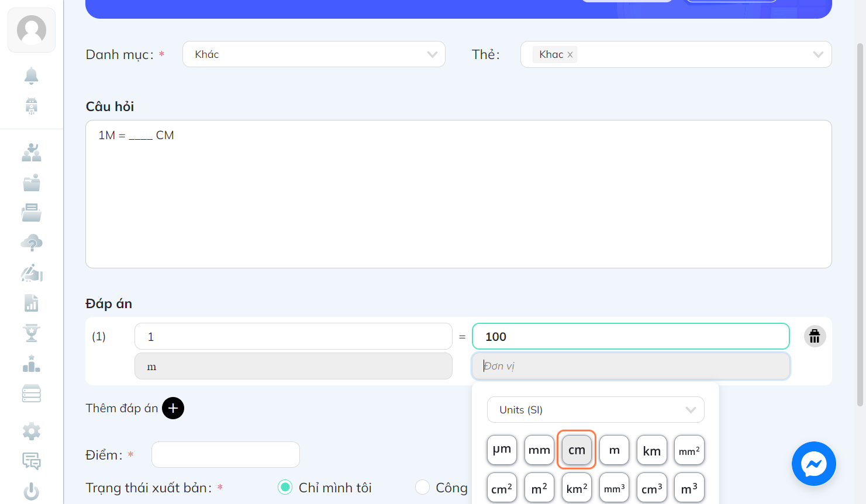Remove the 'Khac' tag
Viewport: 866px width, 504px height.
(x=570, y=54)
